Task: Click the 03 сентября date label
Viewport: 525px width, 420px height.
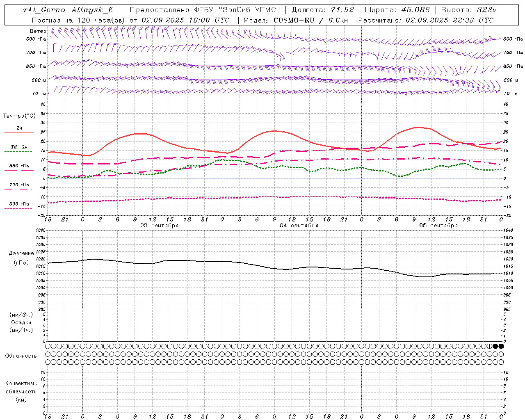Action: [160, 226]
